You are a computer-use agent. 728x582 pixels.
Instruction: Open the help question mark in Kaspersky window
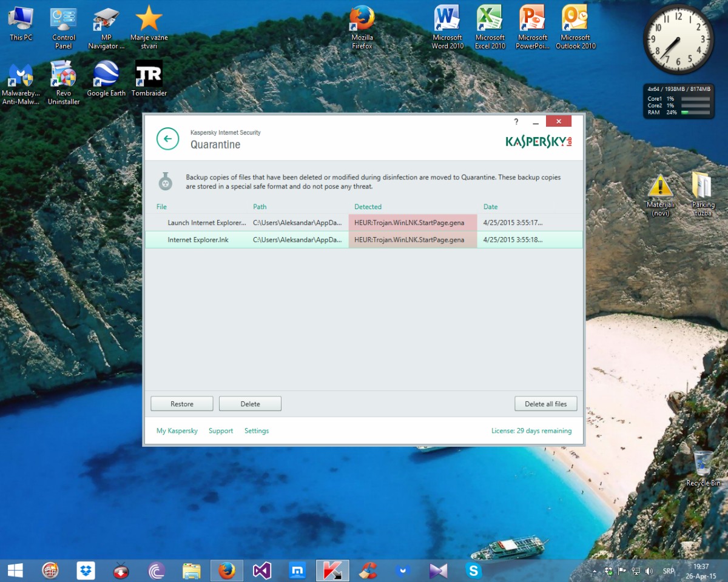pyautogui.click(x=516, y=121)
